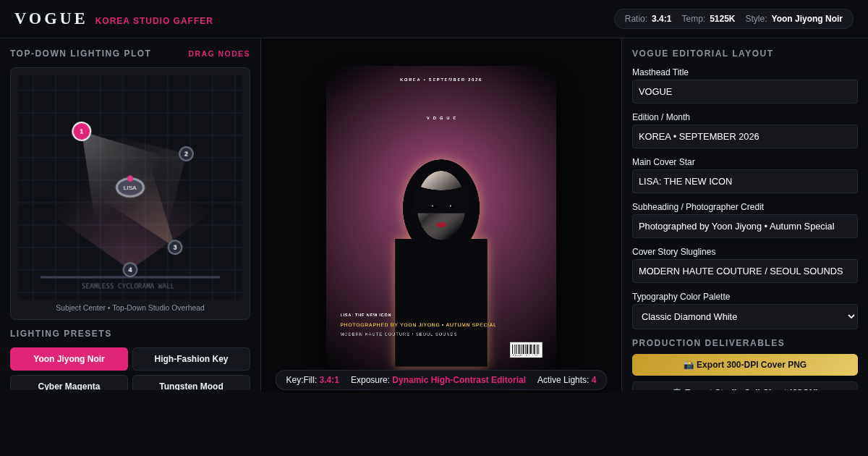
Task: Select light node 2 in the lighting plot
Action: point(186,153)
